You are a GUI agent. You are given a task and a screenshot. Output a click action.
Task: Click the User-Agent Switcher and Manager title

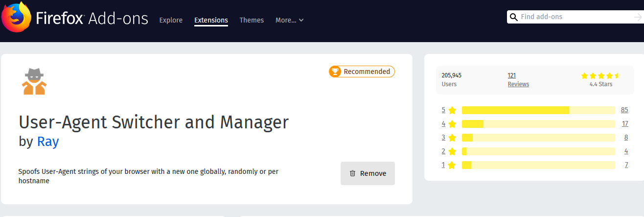(x=154, y=122)
